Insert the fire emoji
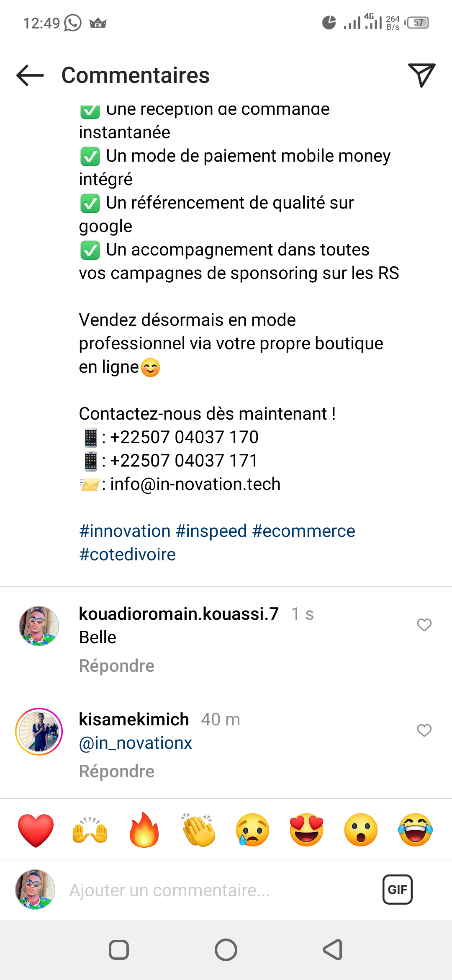 tap(144, 830)
